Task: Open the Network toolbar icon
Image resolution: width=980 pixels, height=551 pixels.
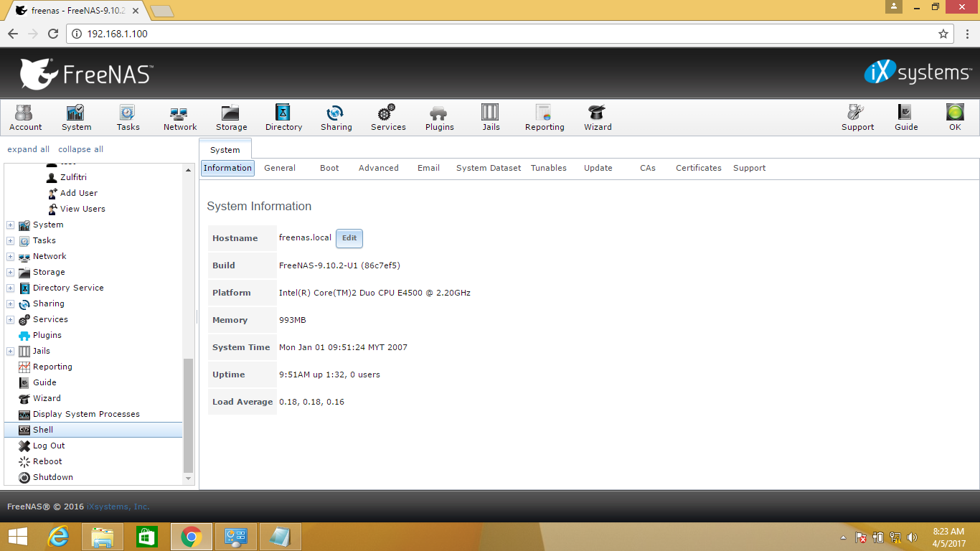Action: pyautogui.click(x=179, y=117)
